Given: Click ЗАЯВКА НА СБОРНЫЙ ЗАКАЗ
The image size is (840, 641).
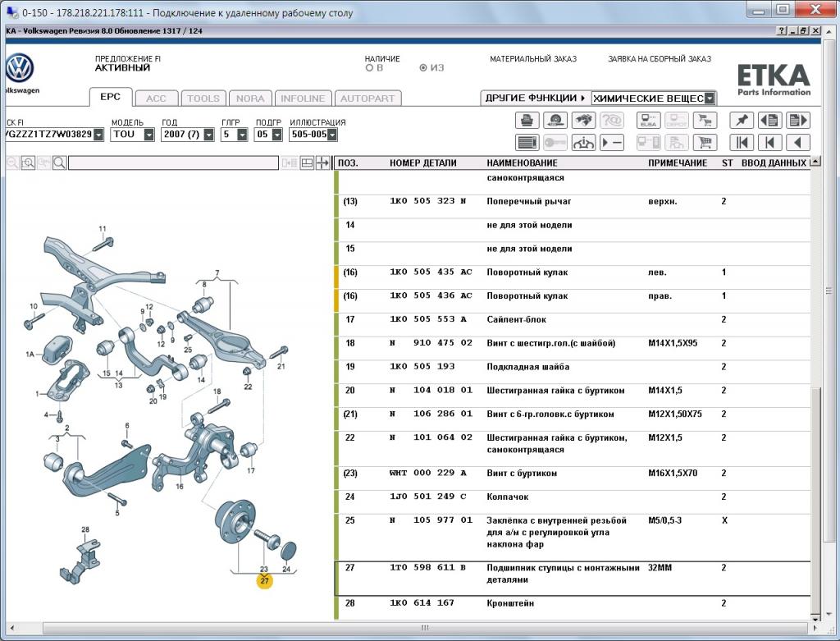Looking at the screenshot, I should [x=660, y=59].
